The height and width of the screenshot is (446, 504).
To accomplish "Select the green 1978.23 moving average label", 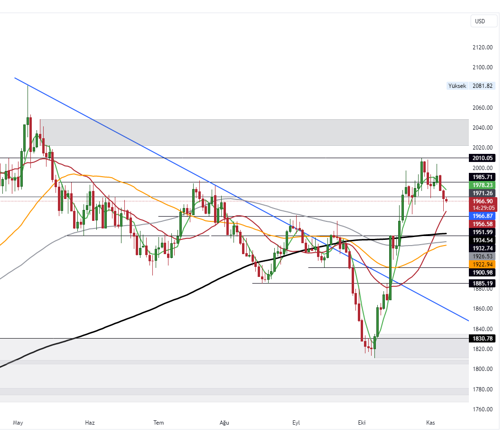I will [482, 185].
